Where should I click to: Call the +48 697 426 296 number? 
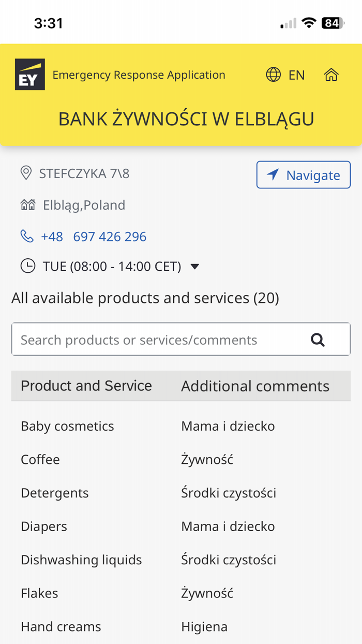pyautogui.click(x=94, y=236)
